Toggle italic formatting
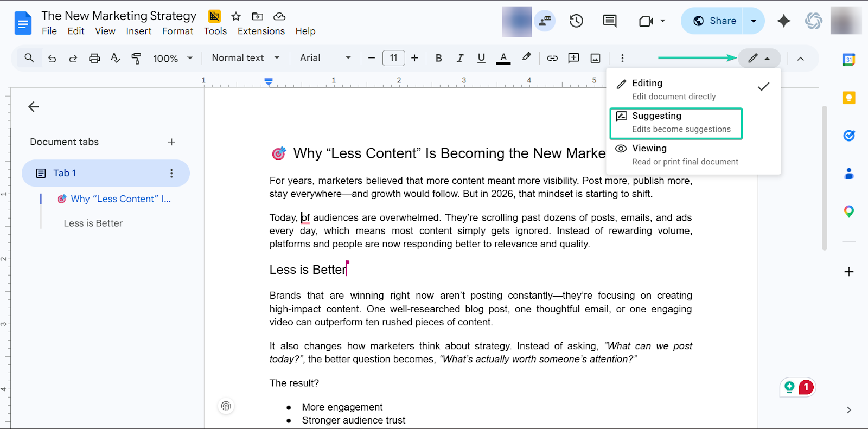868x429 pixels. pyautogui.click(x=460, y=58)
